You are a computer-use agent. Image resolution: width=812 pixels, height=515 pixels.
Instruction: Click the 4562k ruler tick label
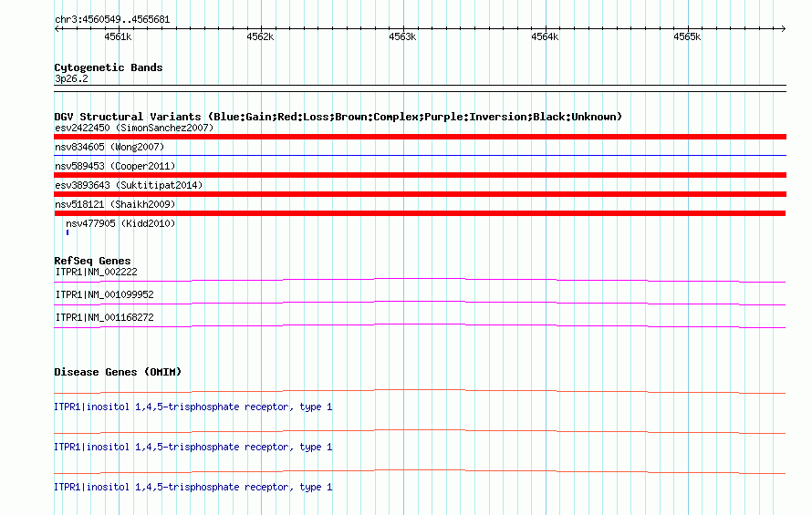point(260,36)
